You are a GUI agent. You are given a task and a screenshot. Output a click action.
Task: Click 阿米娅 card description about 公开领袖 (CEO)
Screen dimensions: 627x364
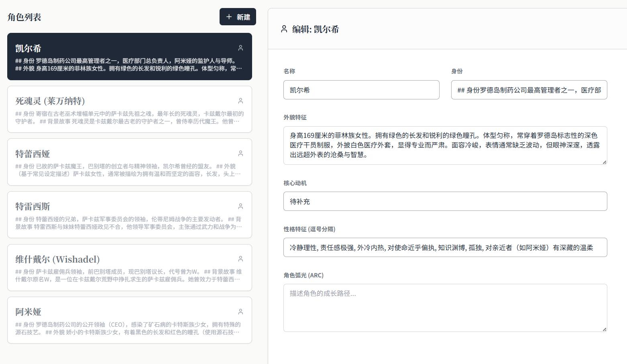tap(128, 328)
